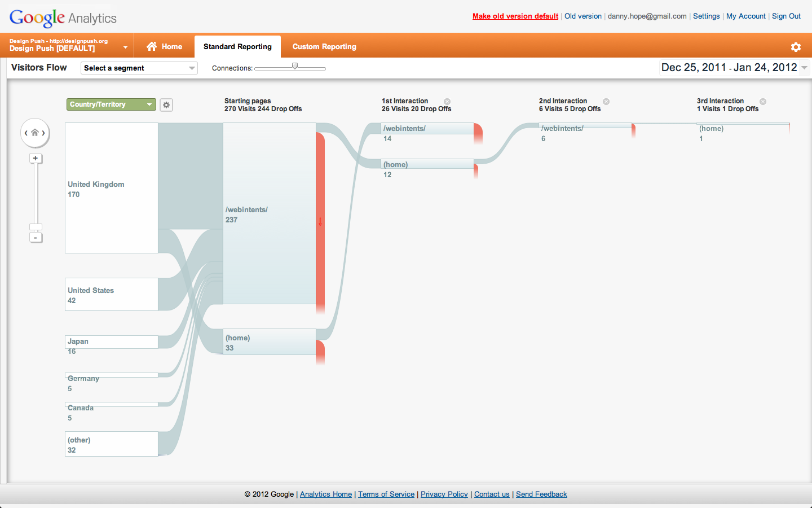This screenshot has height=508, width=812.
Task: Click the home icon to reset flow view
Action: pyautogui.click(x=35, y=133)
